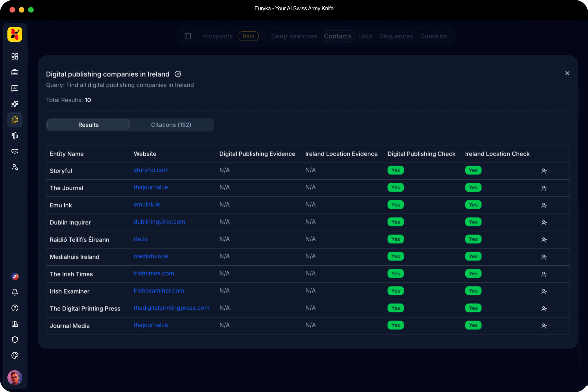The width and height of the screenshot is (588, 392).
Task: Add Mediahuis Ireland as a contact
Action: coord(544,257)
